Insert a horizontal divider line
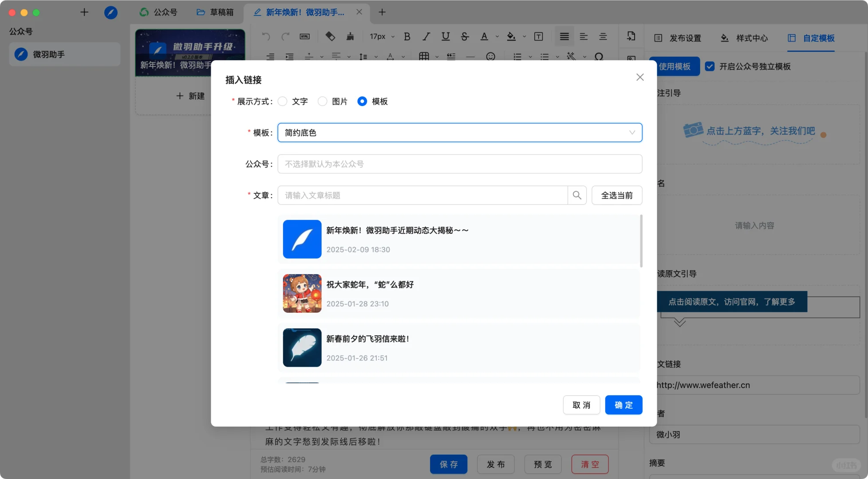 tap(471, 57)
